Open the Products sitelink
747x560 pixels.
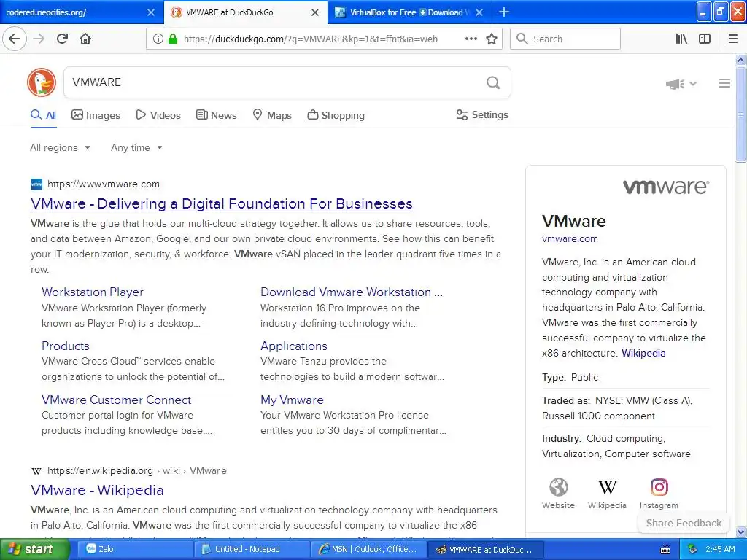(65, 346)
